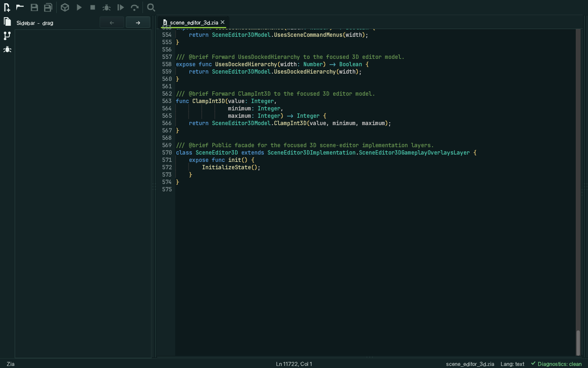Click line number 570 in the gutter
The image size is (588, 368).
(167, 153)
